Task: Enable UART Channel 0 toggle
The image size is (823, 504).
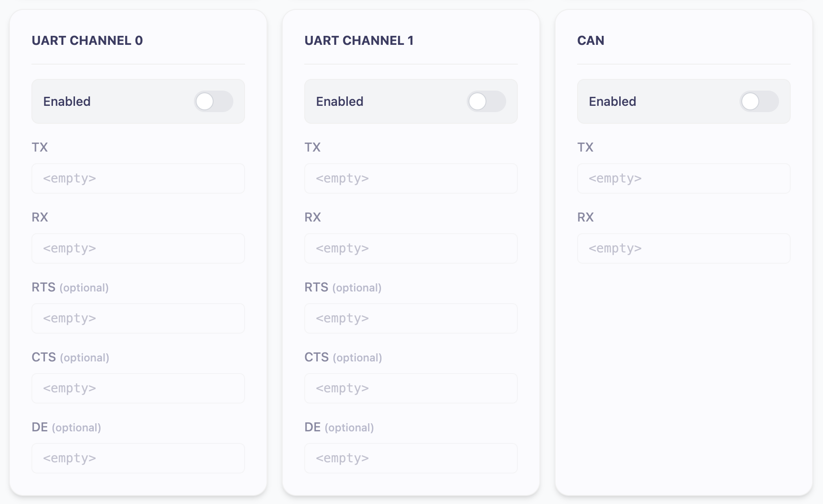Action: [x=214, y=101]
